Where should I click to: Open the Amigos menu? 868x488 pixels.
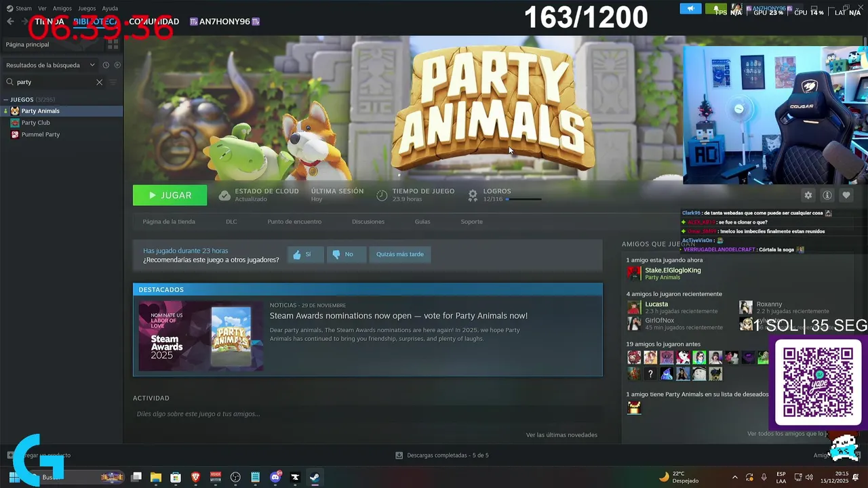click(x=62, y=9)
